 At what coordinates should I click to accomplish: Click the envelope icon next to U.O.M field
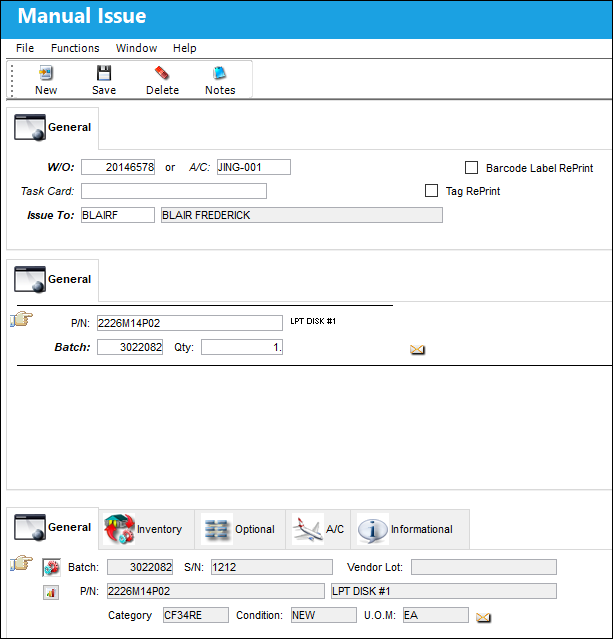(x=483, y=617)
